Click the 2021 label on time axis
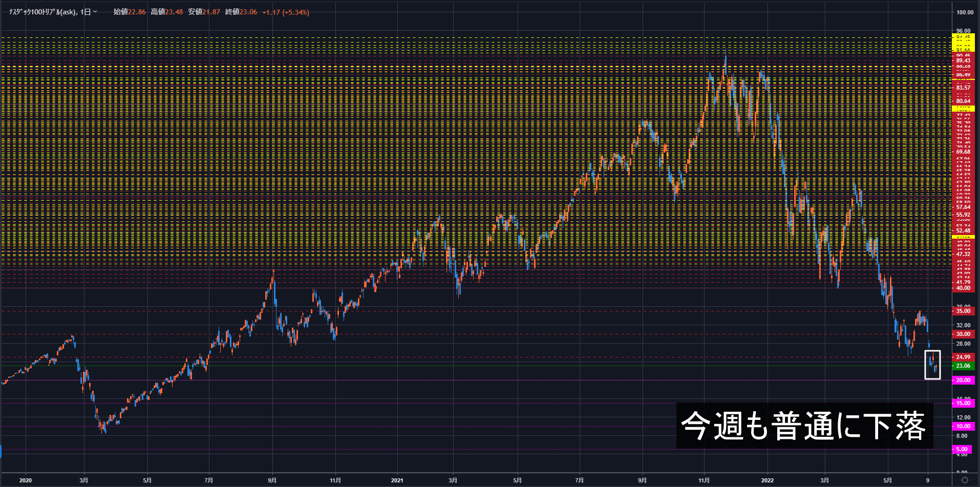This screenshot has width=980, height=487. coord(397,480)
